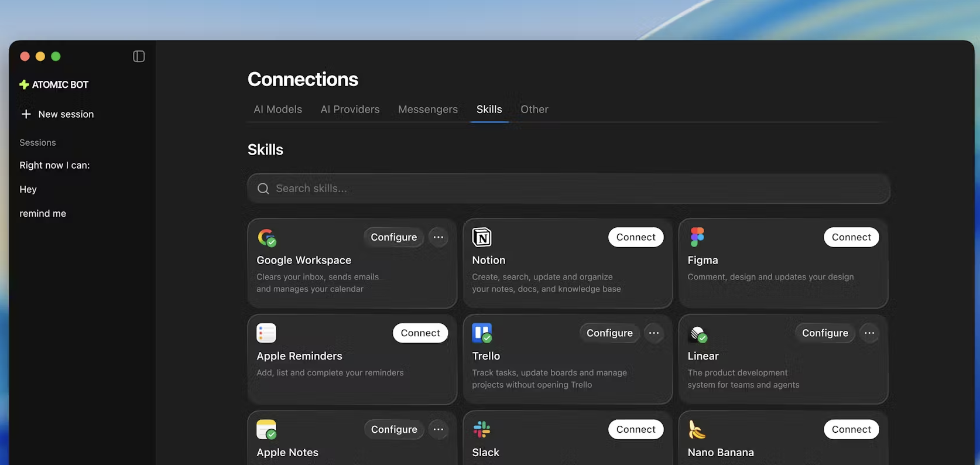Screen dimensions: 980x465
Task: Click the Apple Reminders title text
Action: coord(299,356)
